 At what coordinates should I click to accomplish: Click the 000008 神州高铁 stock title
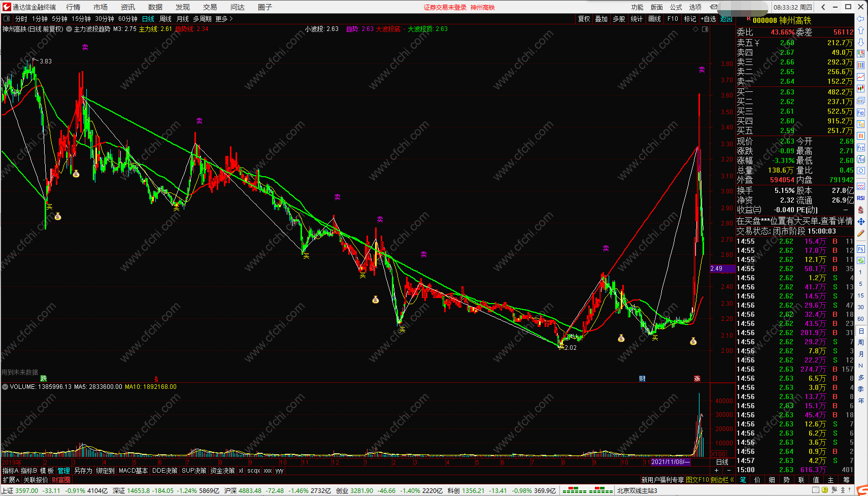pos(782,20)
